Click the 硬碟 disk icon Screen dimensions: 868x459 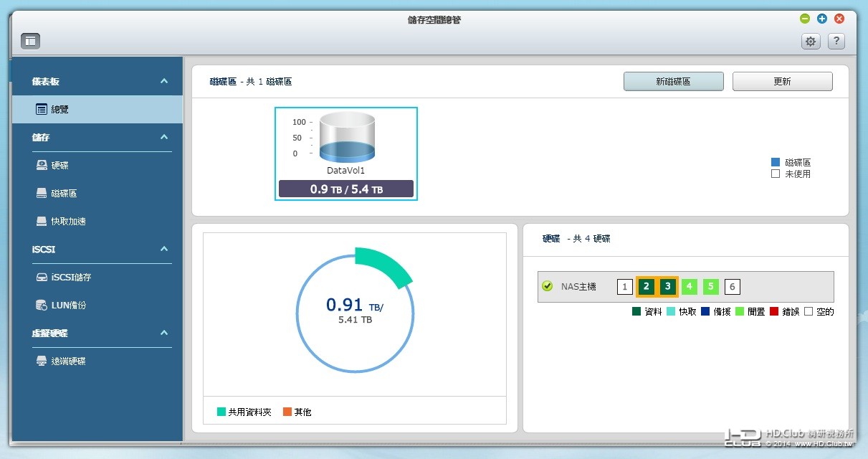click(x=42, y=166)
